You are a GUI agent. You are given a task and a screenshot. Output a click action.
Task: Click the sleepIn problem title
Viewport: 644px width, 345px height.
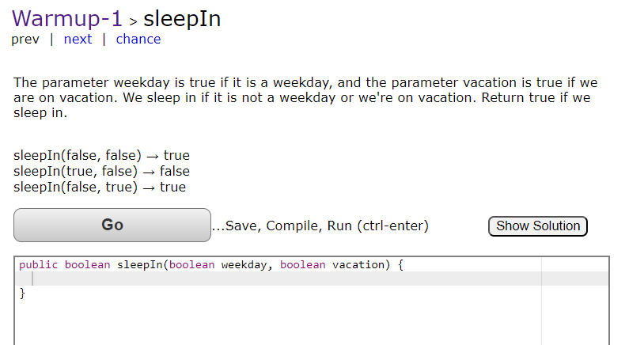click(182, 19)
